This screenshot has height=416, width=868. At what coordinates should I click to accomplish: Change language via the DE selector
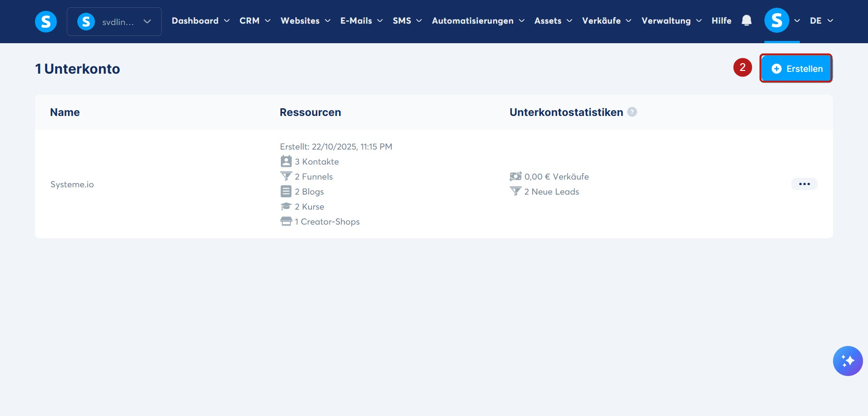click(821, 21)
